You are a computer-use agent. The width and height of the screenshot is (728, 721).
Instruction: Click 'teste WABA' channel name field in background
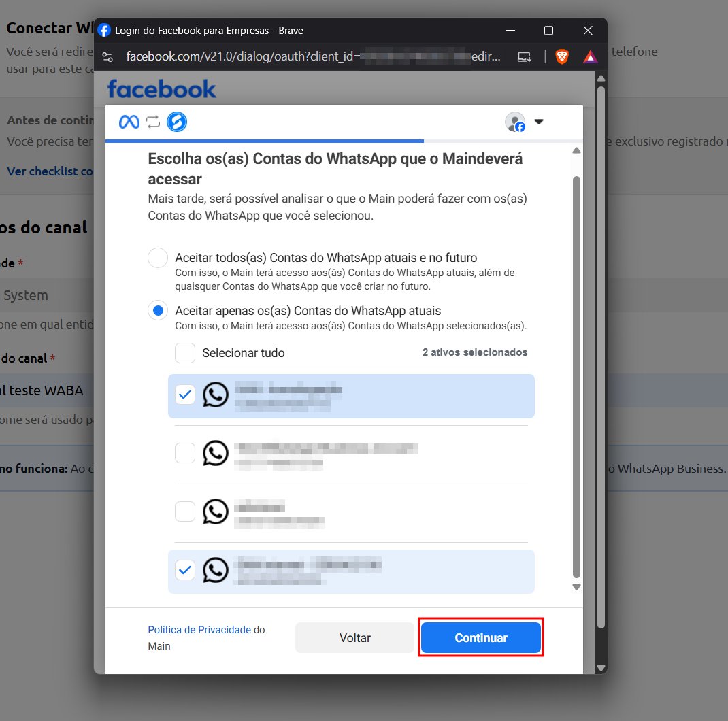(x=47, y=390)
